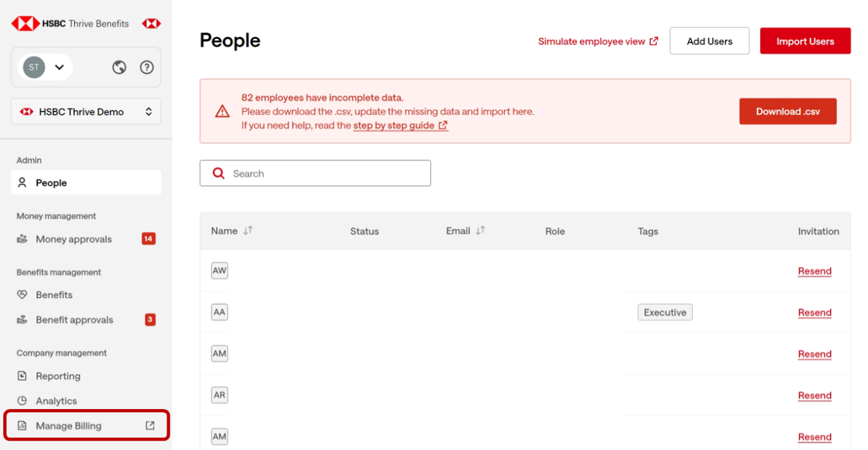This screenshot has width=868, height=450.
Task: Click the globe language icon
Action: pos(119,67)
